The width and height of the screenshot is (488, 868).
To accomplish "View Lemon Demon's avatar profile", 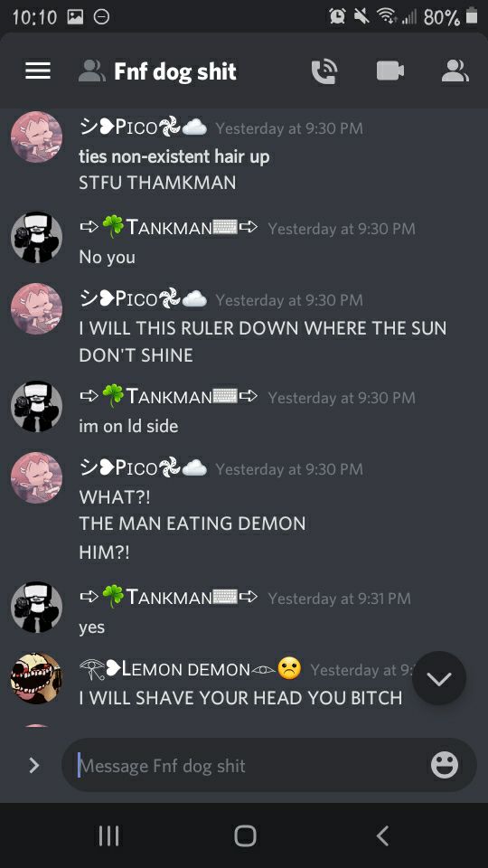I will 36,678.
